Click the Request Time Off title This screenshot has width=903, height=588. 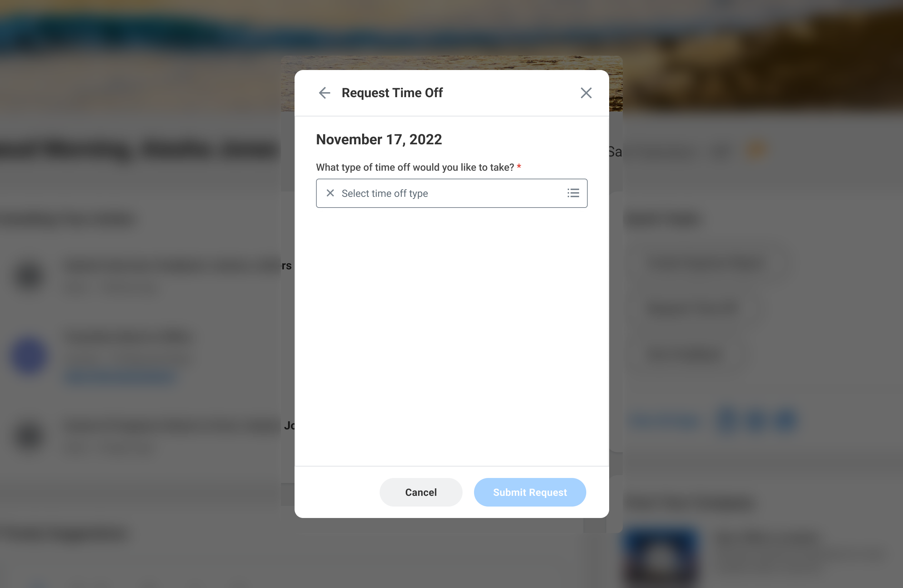[x=392, y=93]
